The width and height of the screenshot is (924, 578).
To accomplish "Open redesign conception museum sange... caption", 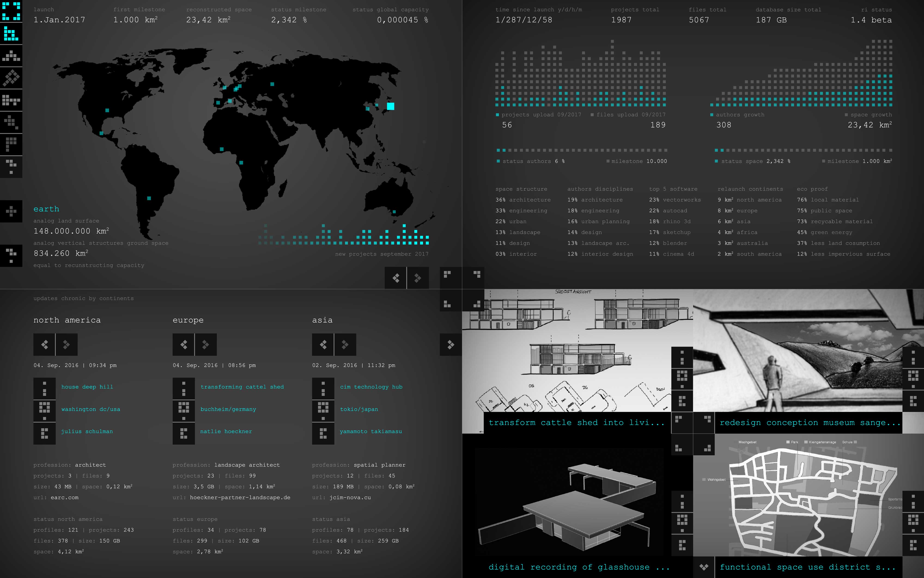I will pyautogui.click(x=808, y=422).
